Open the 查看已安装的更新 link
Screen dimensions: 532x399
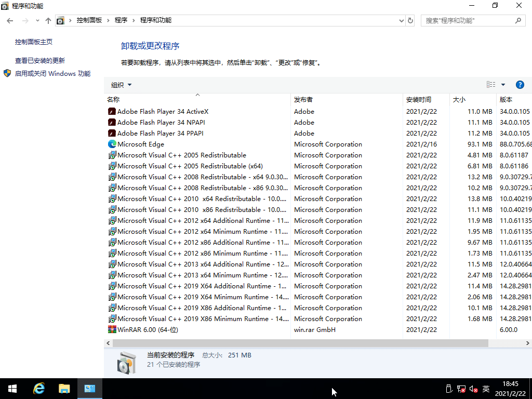pyautogui.click(x=40, y=61)
